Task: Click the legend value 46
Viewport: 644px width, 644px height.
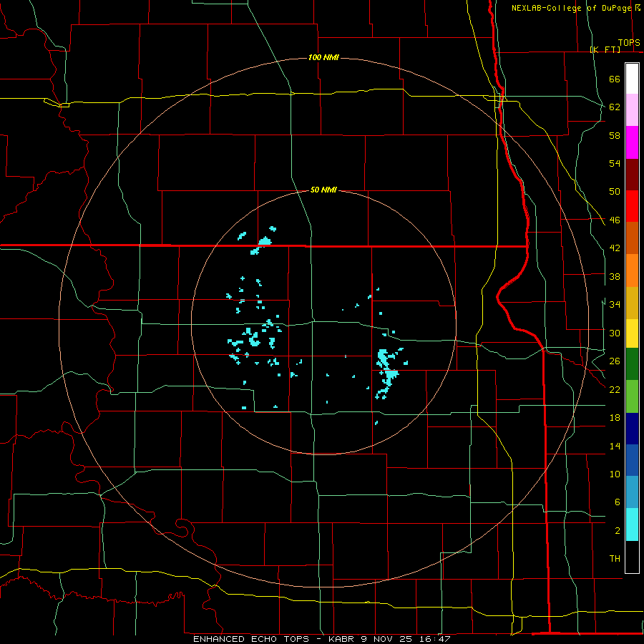Action: [x=615, y=220]
